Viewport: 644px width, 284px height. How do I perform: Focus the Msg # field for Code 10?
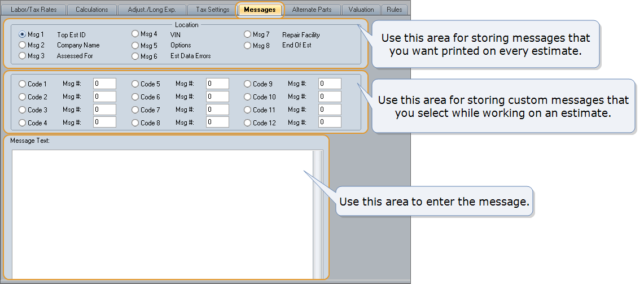[330, 97]
